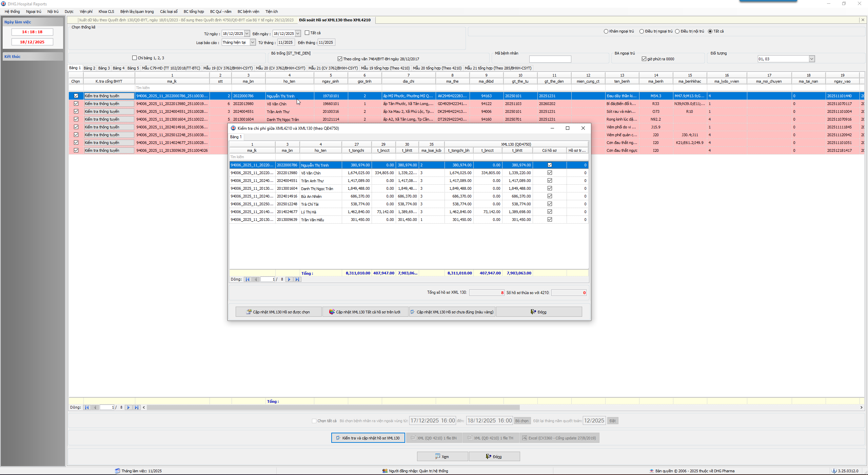Go to next row in main grid navigator
The width and height of the screenshot is (868, 475).
click(x=128, y=408)
